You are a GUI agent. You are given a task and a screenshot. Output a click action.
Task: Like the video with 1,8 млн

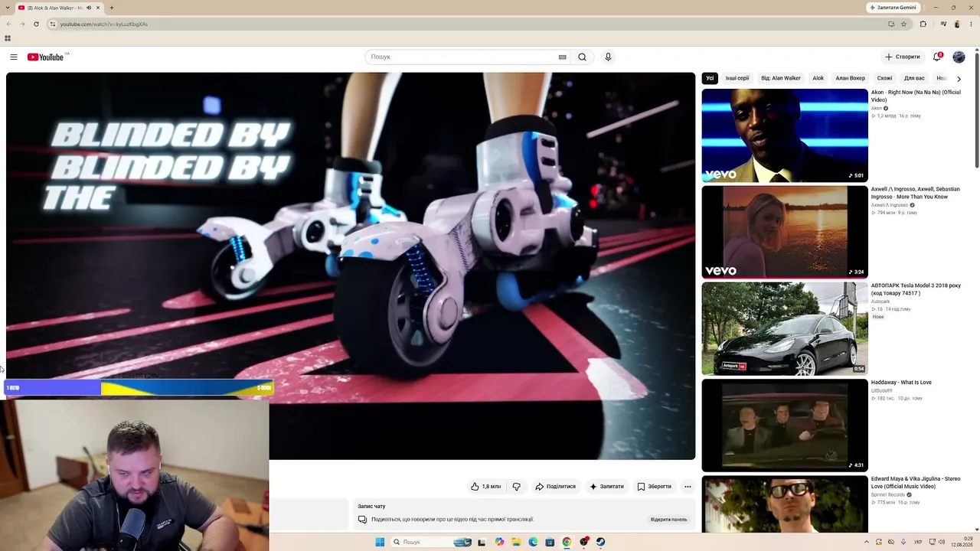pos(486,486)
